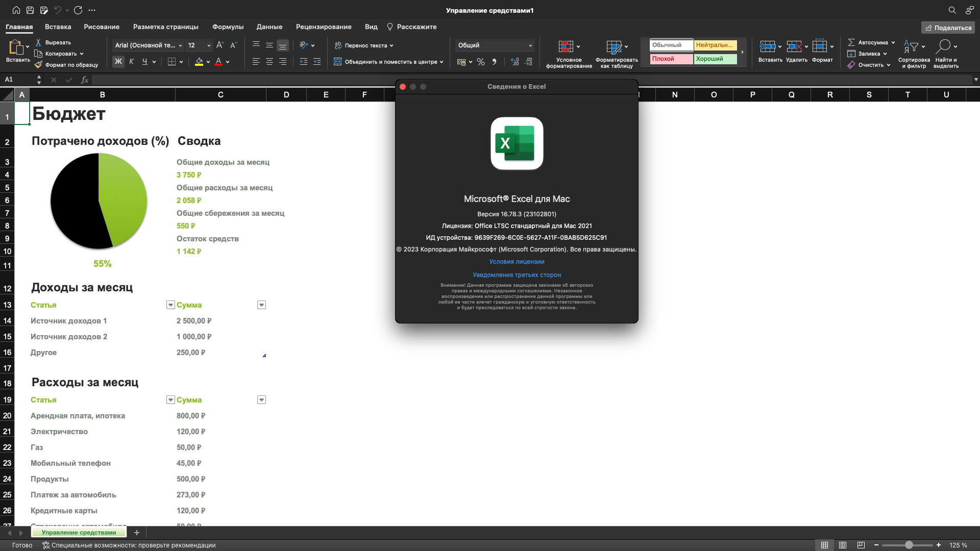This screenshot has width=980, height=551.
Task: Switch to the Рецензирование ribbon tab
Action: click(324, 27)
